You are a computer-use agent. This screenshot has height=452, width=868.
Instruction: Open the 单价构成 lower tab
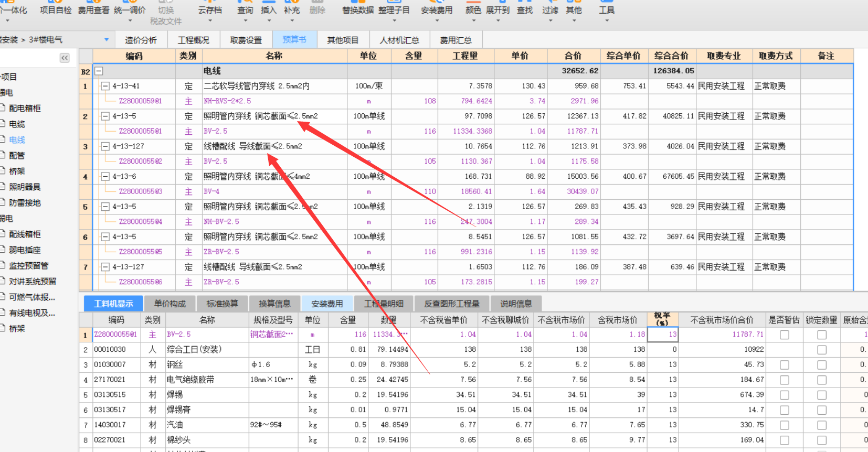click(x=170, y=304)
